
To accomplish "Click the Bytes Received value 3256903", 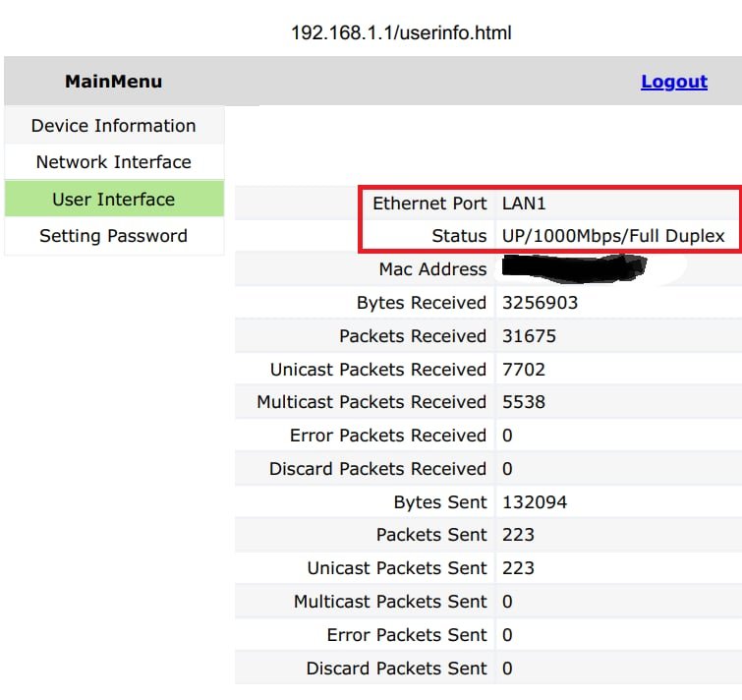I will pos(540,303).
